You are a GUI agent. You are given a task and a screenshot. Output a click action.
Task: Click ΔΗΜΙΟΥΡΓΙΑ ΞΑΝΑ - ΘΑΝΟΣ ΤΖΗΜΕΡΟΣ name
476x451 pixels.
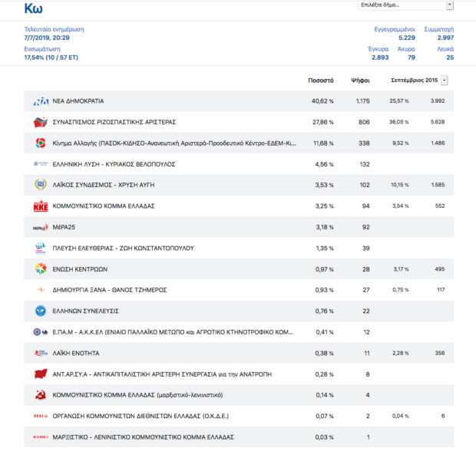(x=110, y=290)
